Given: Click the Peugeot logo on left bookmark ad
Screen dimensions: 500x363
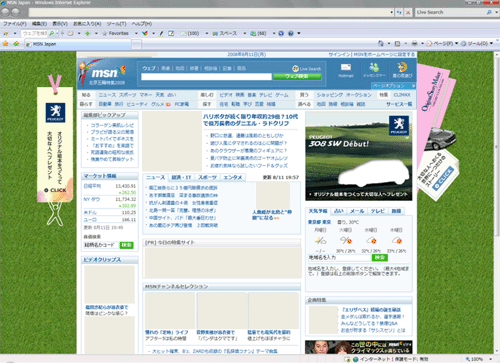Looking at the screenshot, I should [55, 112].
